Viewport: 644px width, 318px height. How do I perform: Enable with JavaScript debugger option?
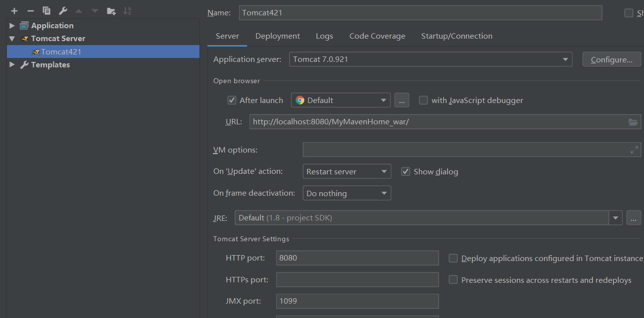tap(423, 100)
